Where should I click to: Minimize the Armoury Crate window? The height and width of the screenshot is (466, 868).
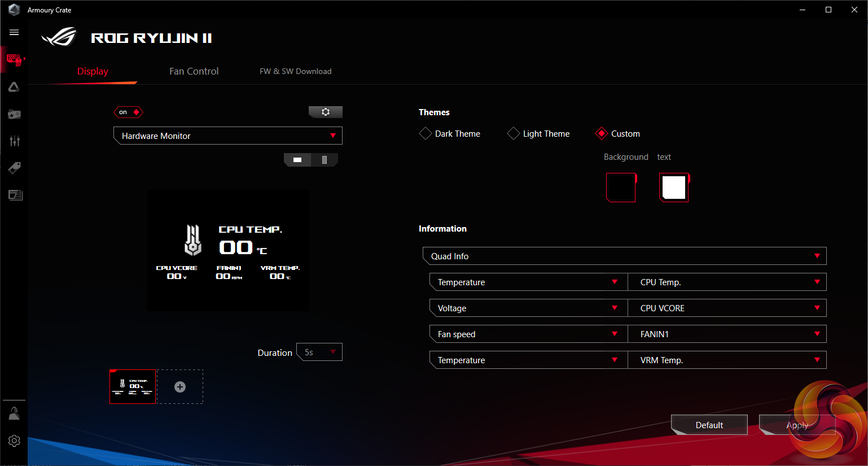coord(803,10)
